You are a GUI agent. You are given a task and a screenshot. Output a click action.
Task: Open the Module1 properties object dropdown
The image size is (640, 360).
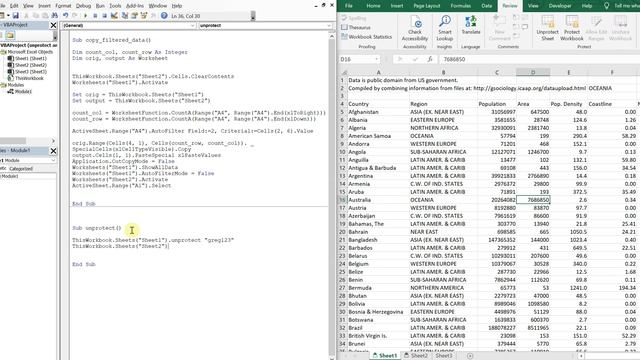[x=53, y=160]
